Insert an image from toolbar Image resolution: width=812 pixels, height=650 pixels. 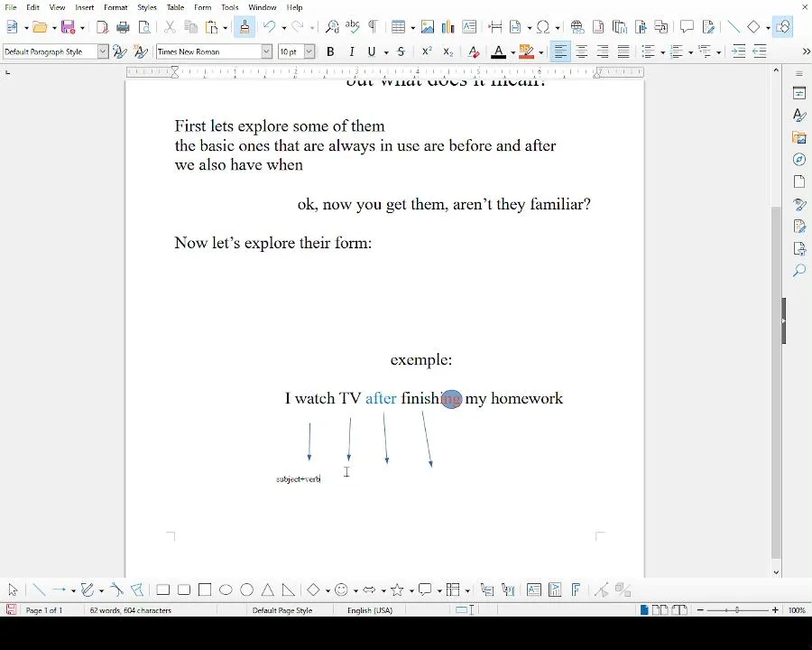pos(428,27)
